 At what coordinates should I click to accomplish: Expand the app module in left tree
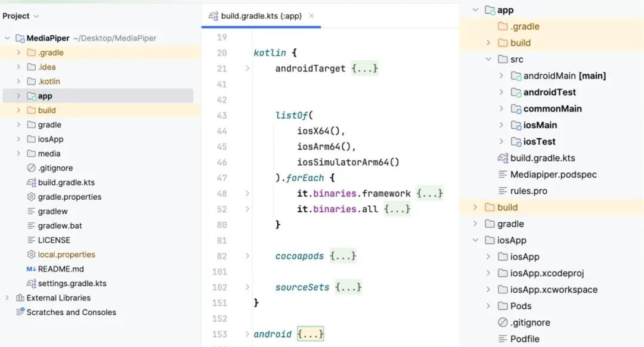click(18, 95)
